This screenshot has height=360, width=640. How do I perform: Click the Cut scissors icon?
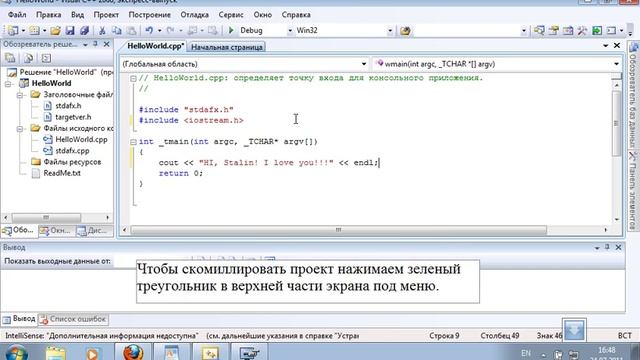102,31
